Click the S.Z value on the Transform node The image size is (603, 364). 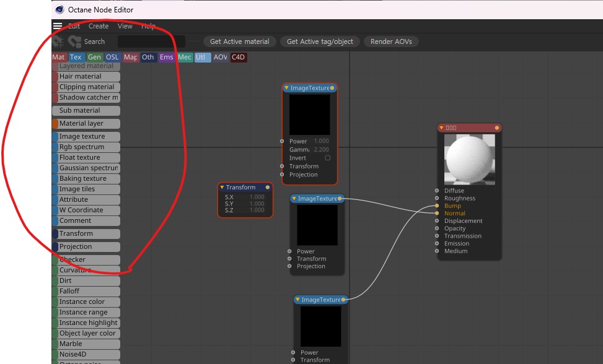coord(257,210)
